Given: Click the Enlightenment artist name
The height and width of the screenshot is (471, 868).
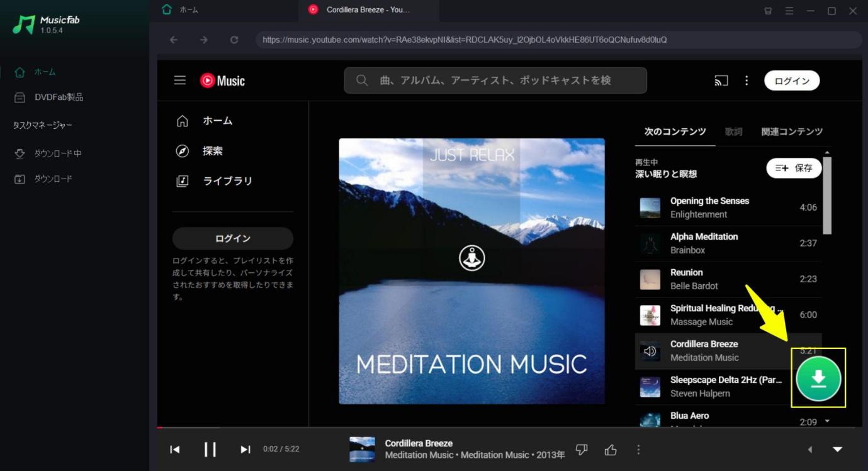Looking at the screenshot, I should pyautogui.click(x=699, y=214).
